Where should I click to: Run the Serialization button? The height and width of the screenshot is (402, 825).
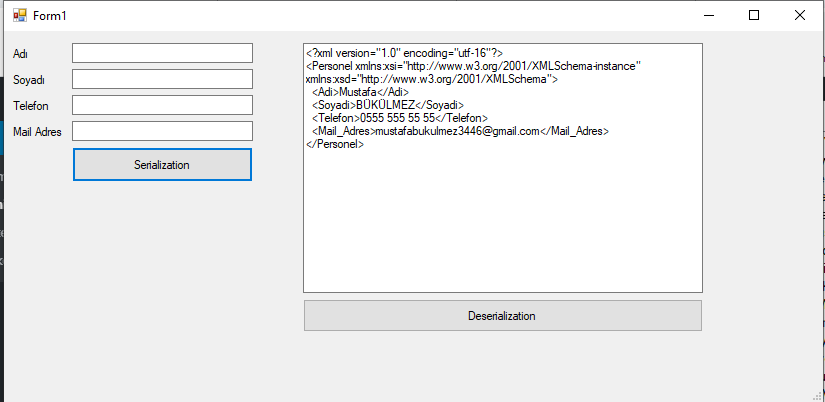click(162, 165)
